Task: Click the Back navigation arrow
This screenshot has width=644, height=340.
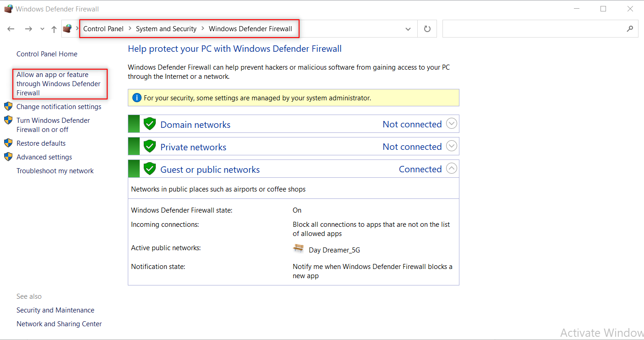Action: (x=11, y=29)
